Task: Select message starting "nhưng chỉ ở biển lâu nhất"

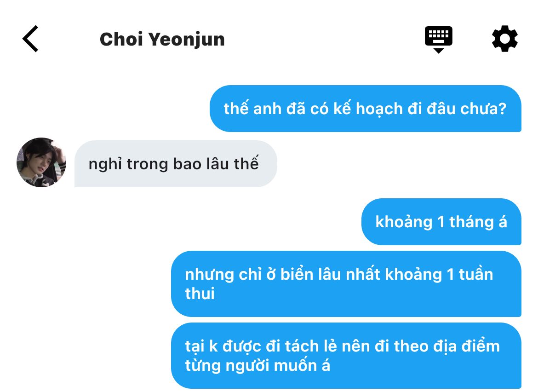Action: point(346,284)
